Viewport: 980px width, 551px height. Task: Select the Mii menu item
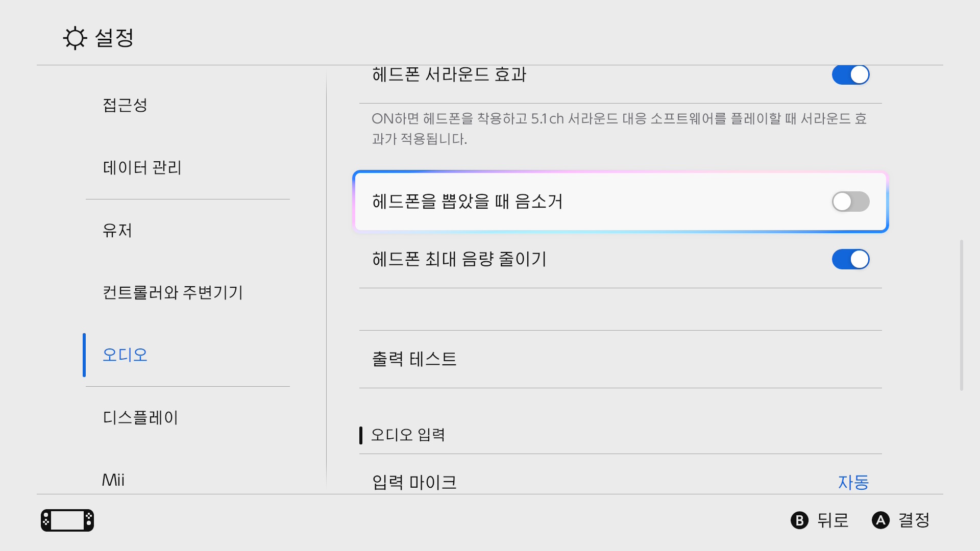point(113,480)
